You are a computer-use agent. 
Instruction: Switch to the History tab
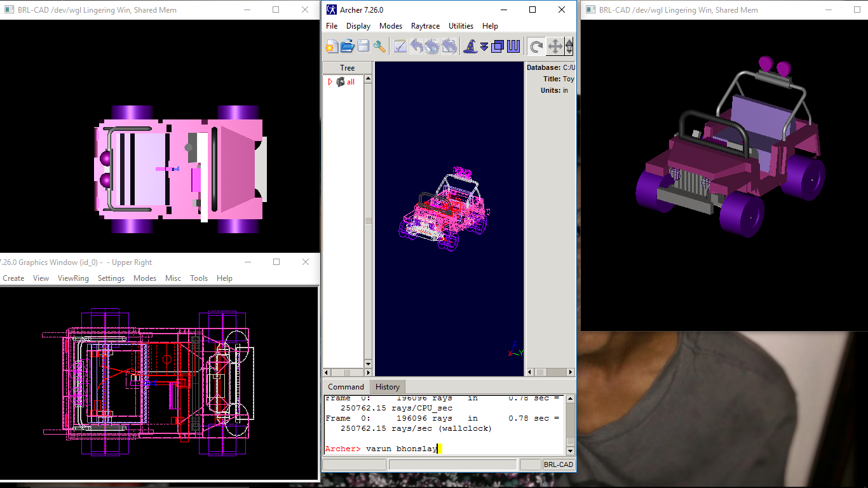(x=388, y=386)
